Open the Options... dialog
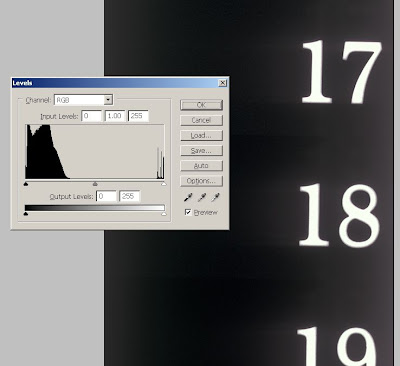Viewport: 400px width, 366px height. [201, 181]
